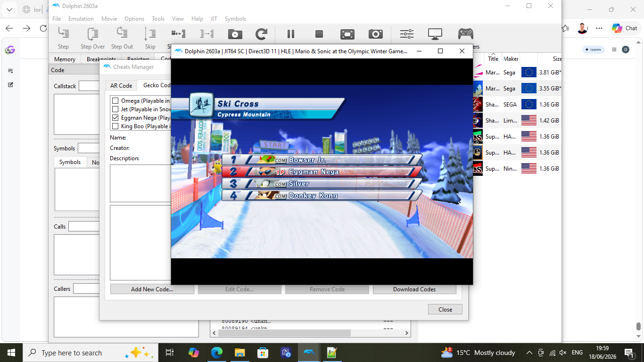Open Microsoft Edge from the taskbar
Viewport: 644px width, 362px height.
216,353
